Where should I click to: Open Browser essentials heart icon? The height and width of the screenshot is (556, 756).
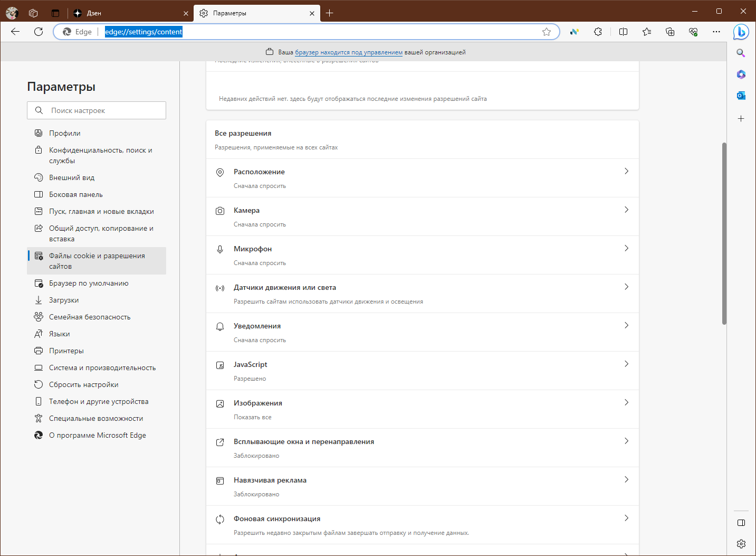[693, 32]
